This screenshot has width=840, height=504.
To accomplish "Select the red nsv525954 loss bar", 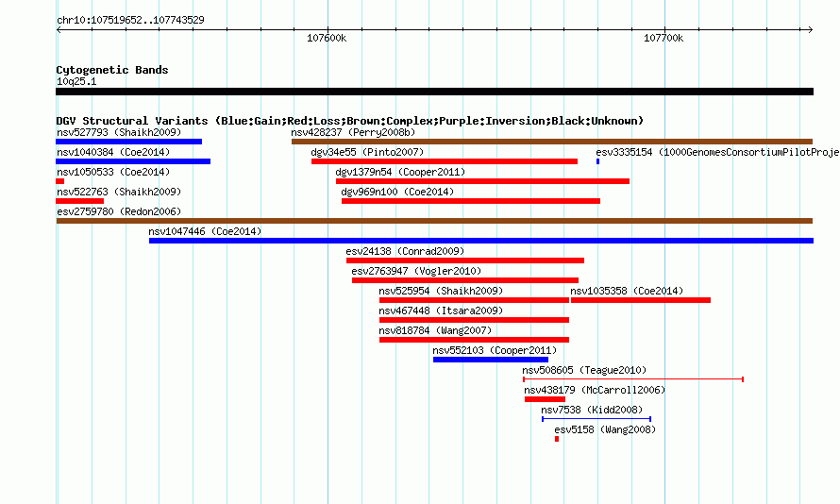I will [474, 300].
